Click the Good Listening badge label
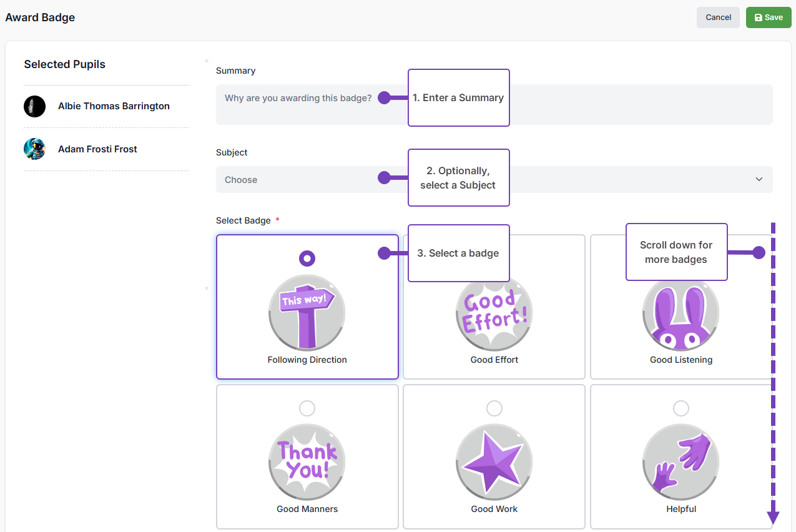This screenshot has width=796, height=532. tap(681, 360)
